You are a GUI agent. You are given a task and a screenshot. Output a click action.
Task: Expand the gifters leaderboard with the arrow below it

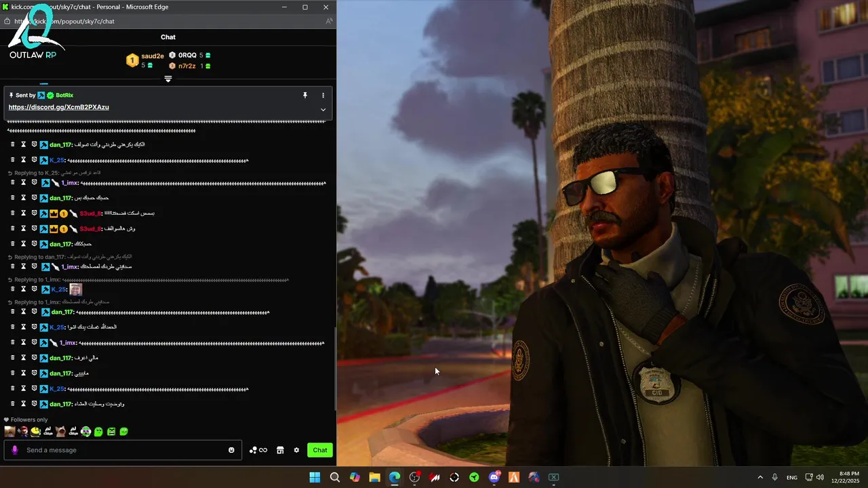point(168,79)
